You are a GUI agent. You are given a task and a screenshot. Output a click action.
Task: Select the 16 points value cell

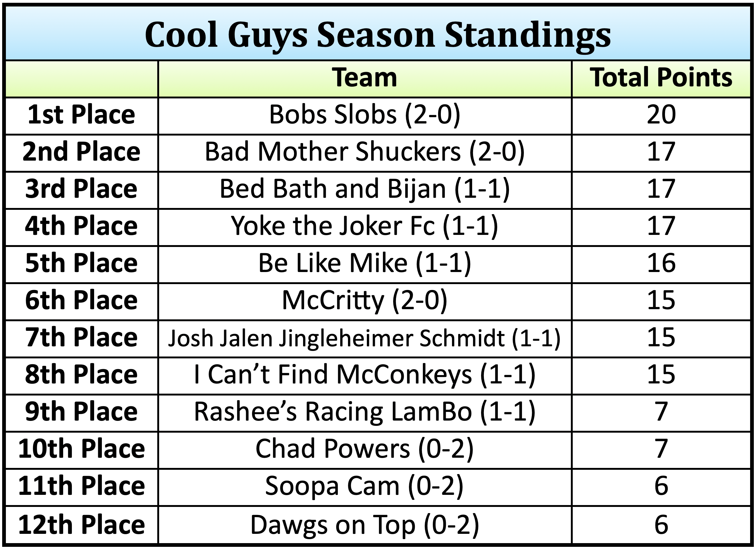pos(661,263)
